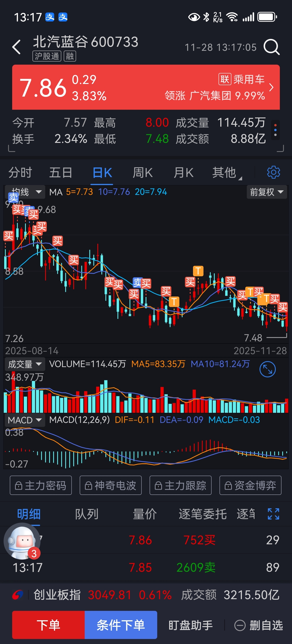
Task: Switch to 月K chart tab
Action: coord(183,172)
